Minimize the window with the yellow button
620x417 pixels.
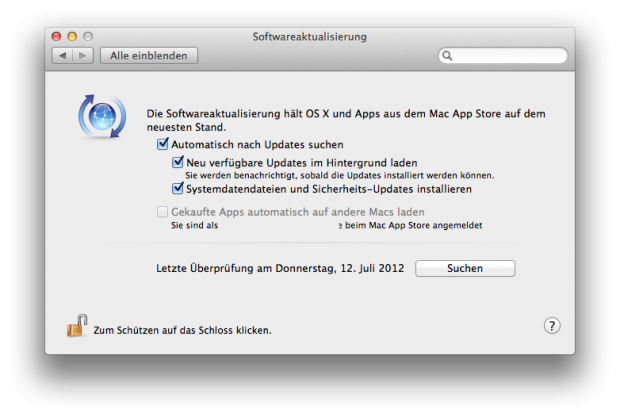pyautogui.click(x=72, y=36)
